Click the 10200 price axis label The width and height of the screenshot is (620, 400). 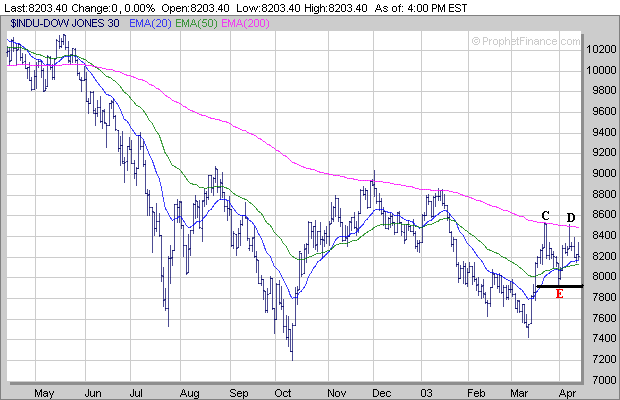pyautogui.click(x=601, y=49)
